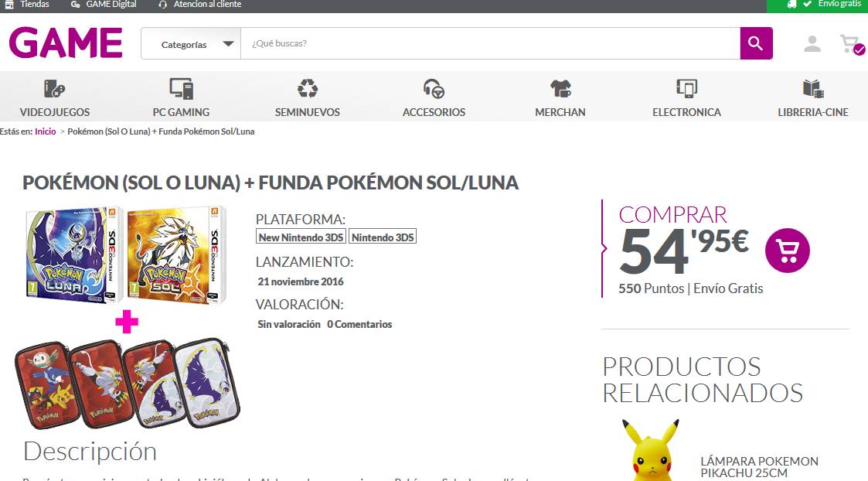868x481 pixels.
Task: Click the Libreria-Cine book icon
Action: coord(813,89)
